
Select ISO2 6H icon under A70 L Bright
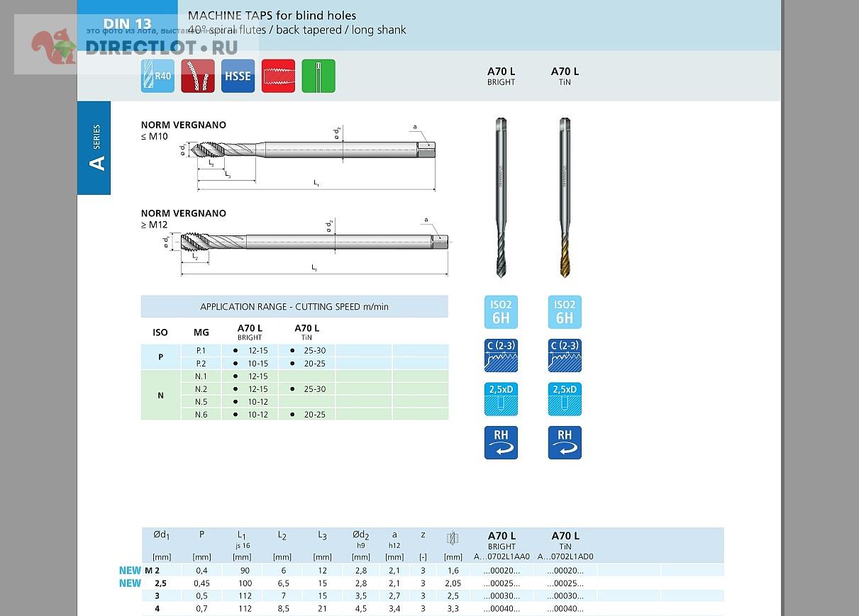(501, 312)
